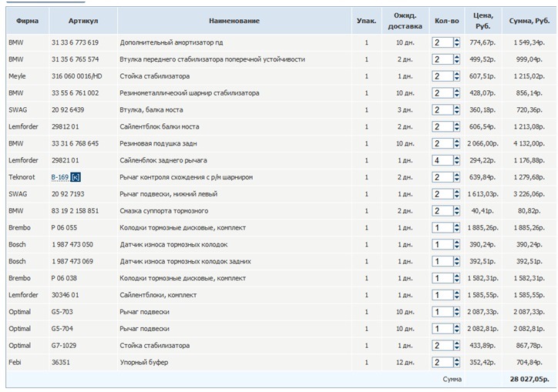Click the "Кол-во" column header
The height and width of the screenshot is (392, 558).
(x=446, y=21)
